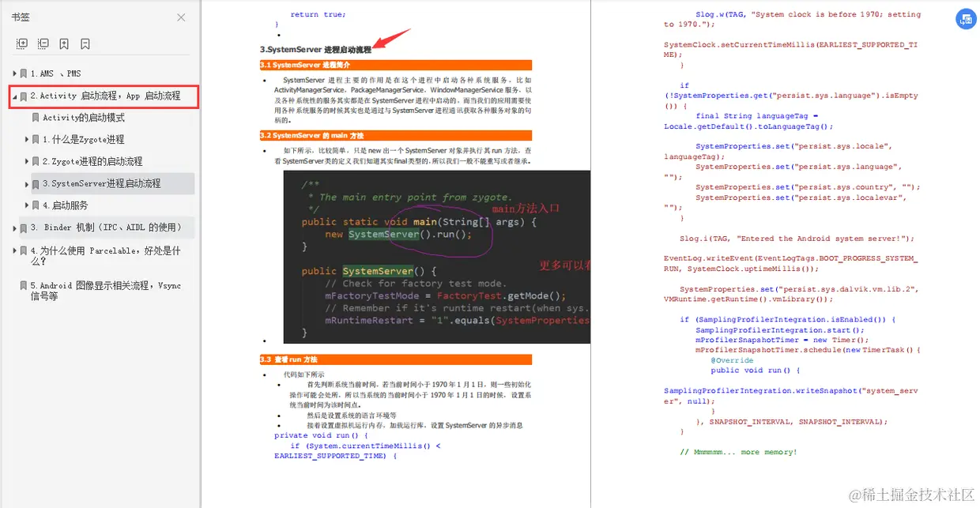Go to bookmark 2.Zygote进程的启动流程
Image resolution: width=980 pixels, height=508 pixels.
(x=92, y=161)
